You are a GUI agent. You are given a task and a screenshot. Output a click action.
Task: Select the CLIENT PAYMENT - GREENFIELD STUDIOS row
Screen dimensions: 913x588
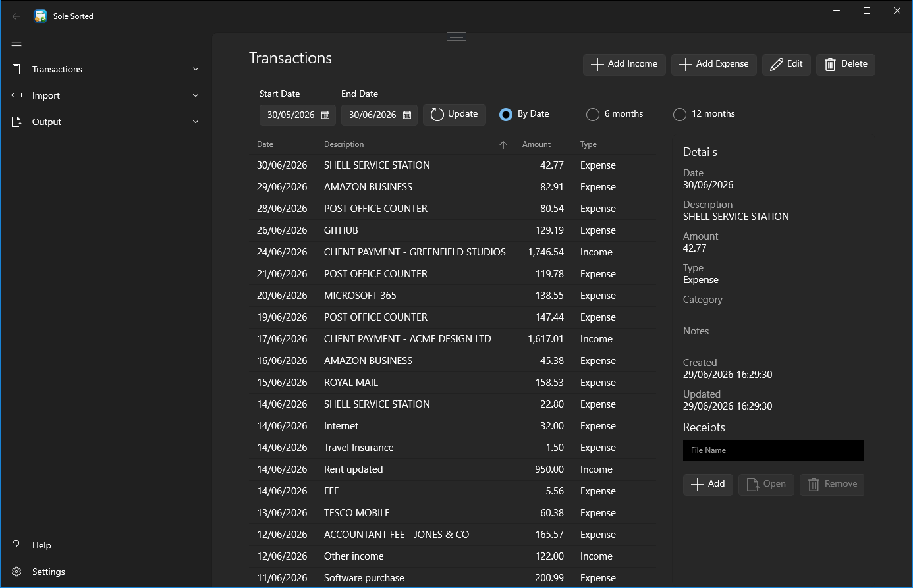pos(451,252)
